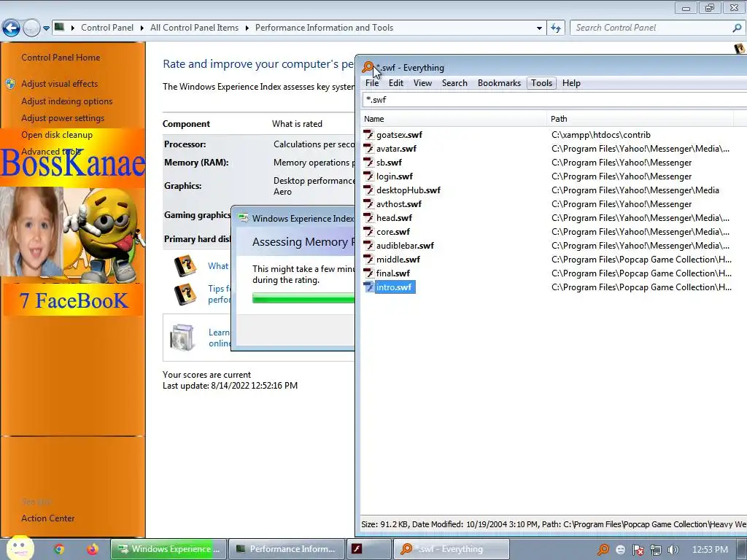Click the Flash icon beside avatar.swf
Viewport: 747px width, 560px height.
click(x=368, y=149)
